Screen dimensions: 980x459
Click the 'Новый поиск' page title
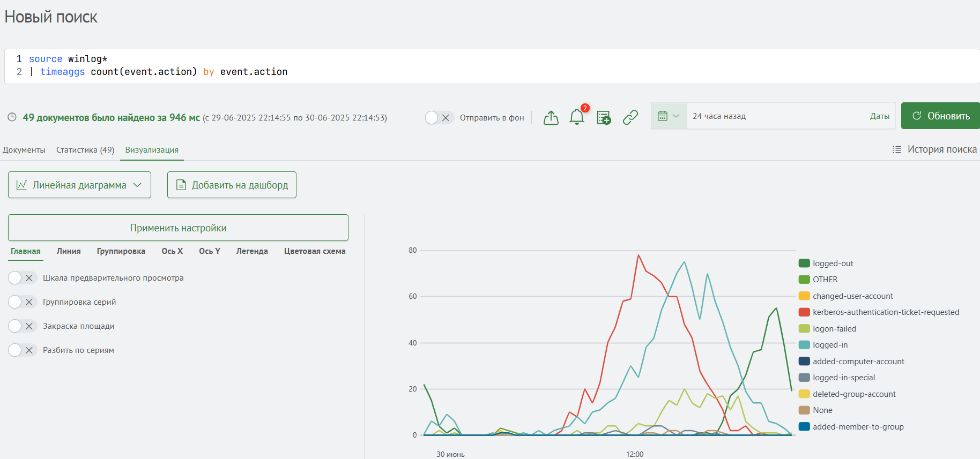pos(51,17)
